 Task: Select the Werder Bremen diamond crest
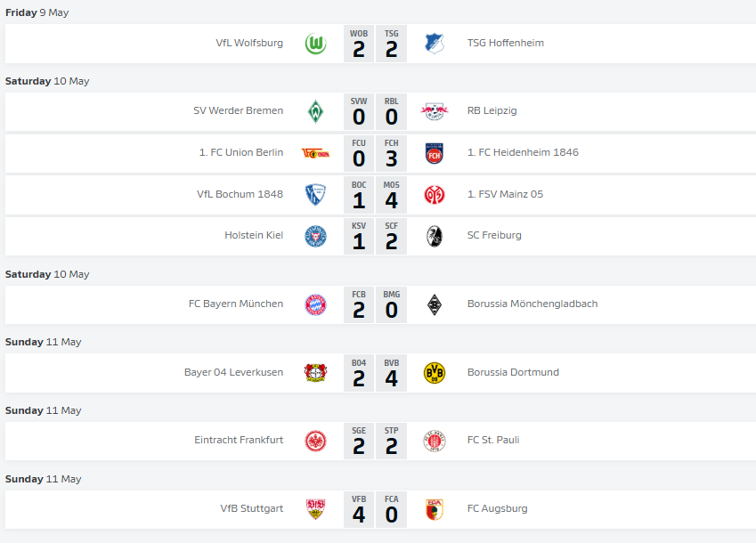pyautogui.click(x=316, y=112)
